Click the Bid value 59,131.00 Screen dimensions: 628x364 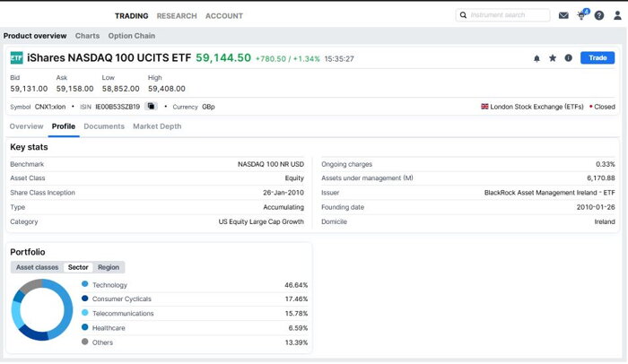click(x=29, y=89)
